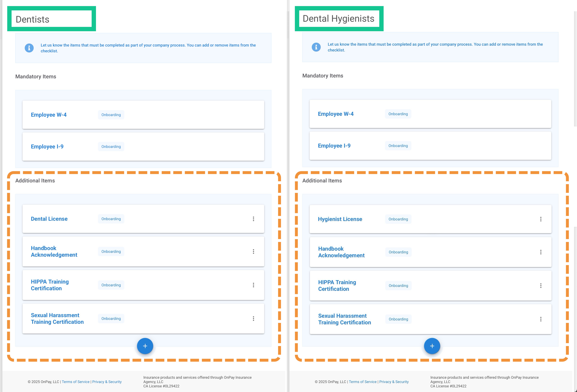Open menu for Dentists Handbook Acknowledgement

tap(253, 252)
